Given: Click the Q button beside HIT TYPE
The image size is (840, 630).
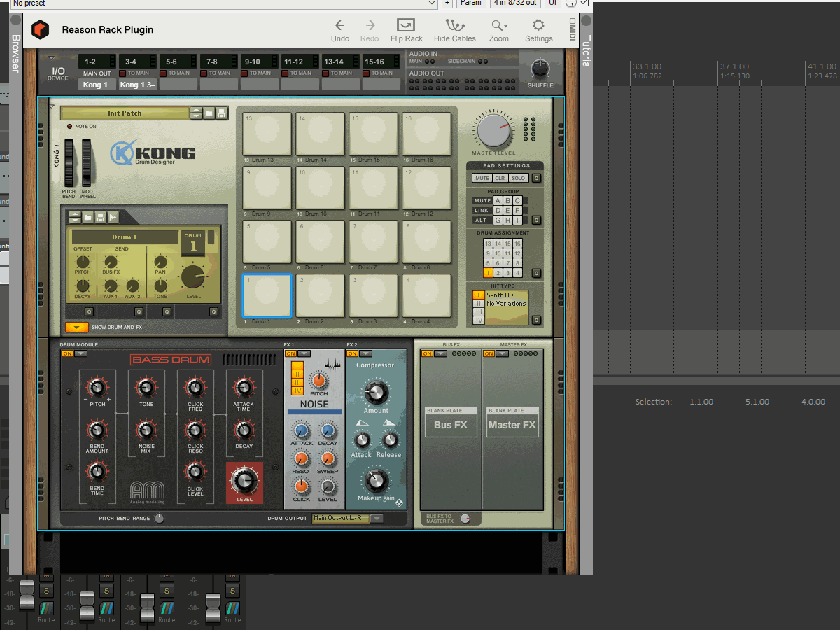Looking at the screenshot, I should [x=536, y=320].
